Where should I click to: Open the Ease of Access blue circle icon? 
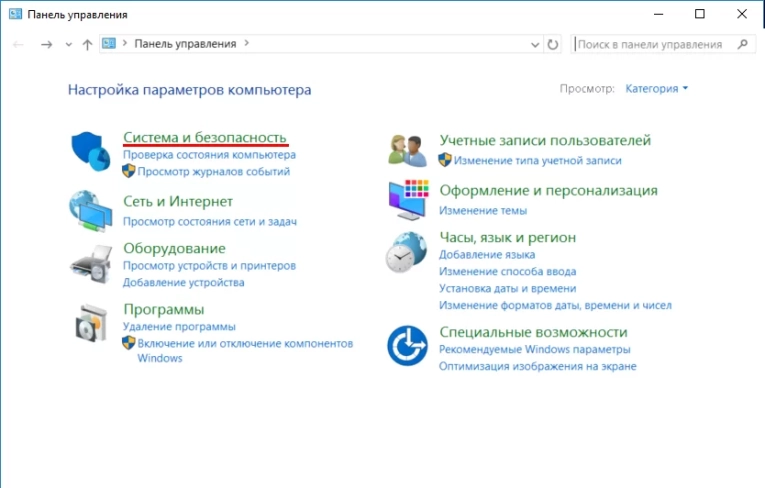(x=407, y=346)
